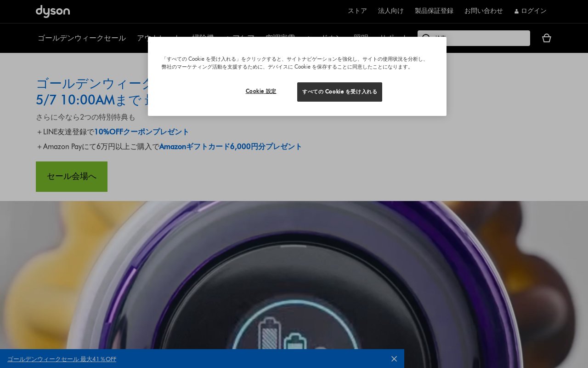This screenshot has height=368, width=588.
Task: Click the vacuum display hero image
Action: [x=294, y=284]
